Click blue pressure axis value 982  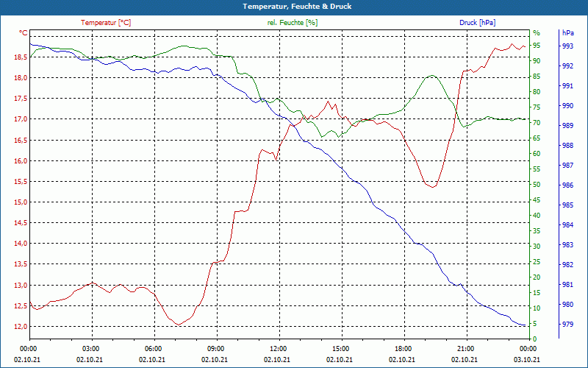[567, 265]
